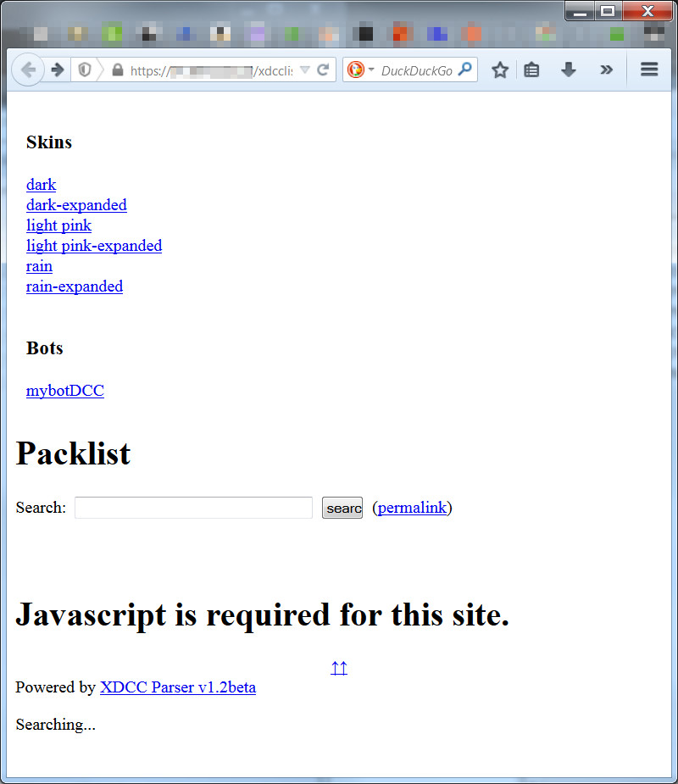The width and height of the screenshot is (678, 784).
Task: Open the tracking protection shield icon
Action: click(85, 70)
